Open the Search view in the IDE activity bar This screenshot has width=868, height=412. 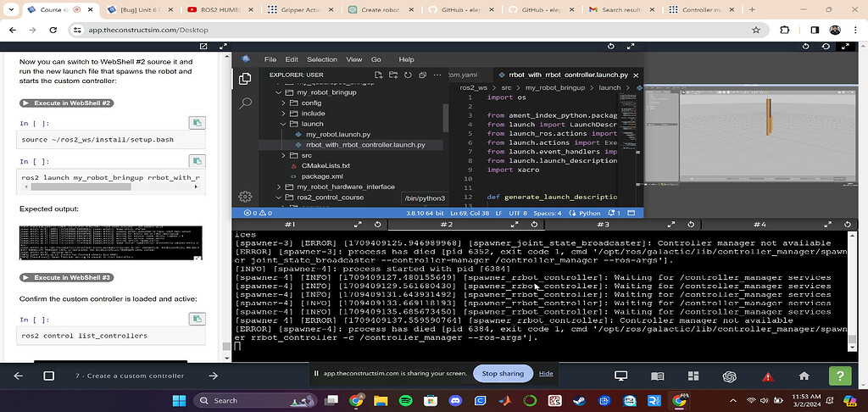tap(245, 103)
